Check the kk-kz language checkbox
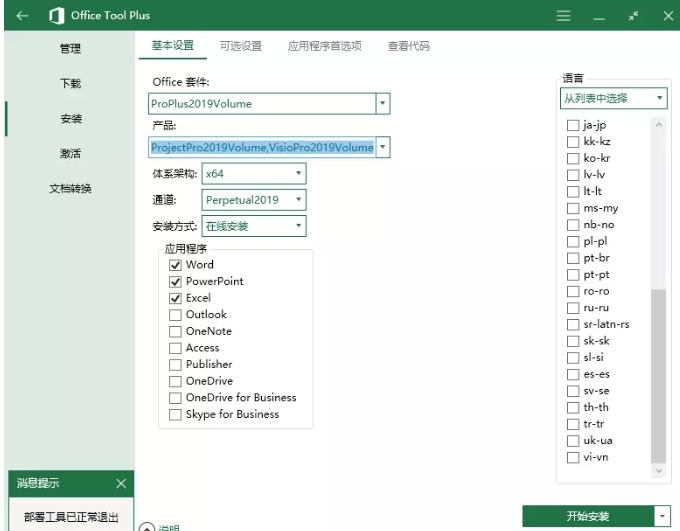Viewport: 680px width, 531px height. click(573, 142)
